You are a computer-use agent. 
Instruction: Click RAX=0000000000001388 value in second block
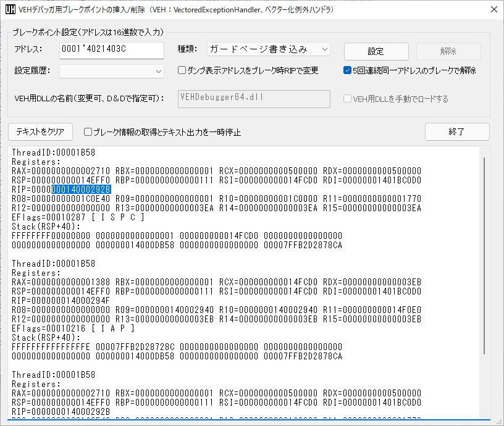[61, 282]
